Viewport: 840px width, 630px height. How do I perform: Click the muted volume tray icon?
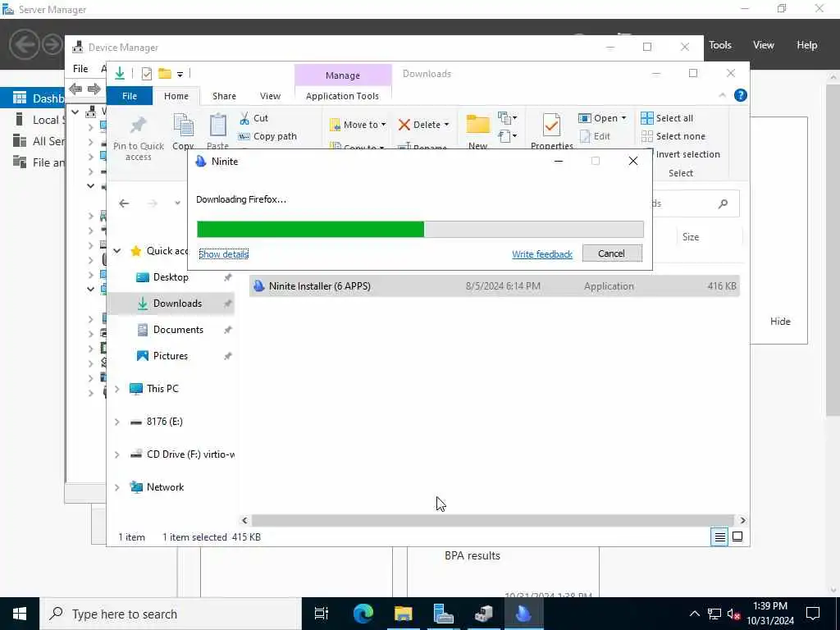pos(734,614)
